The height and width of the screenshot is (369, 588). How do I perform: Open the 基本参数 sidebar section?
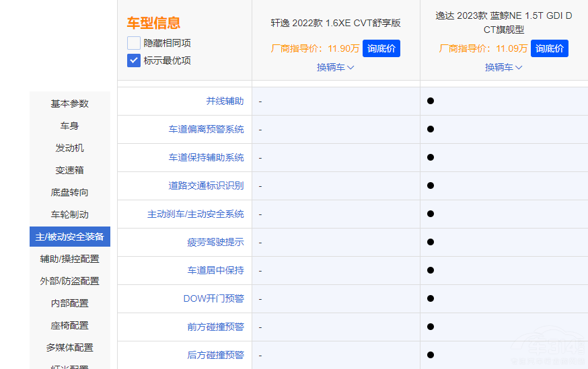click(69, 104)
